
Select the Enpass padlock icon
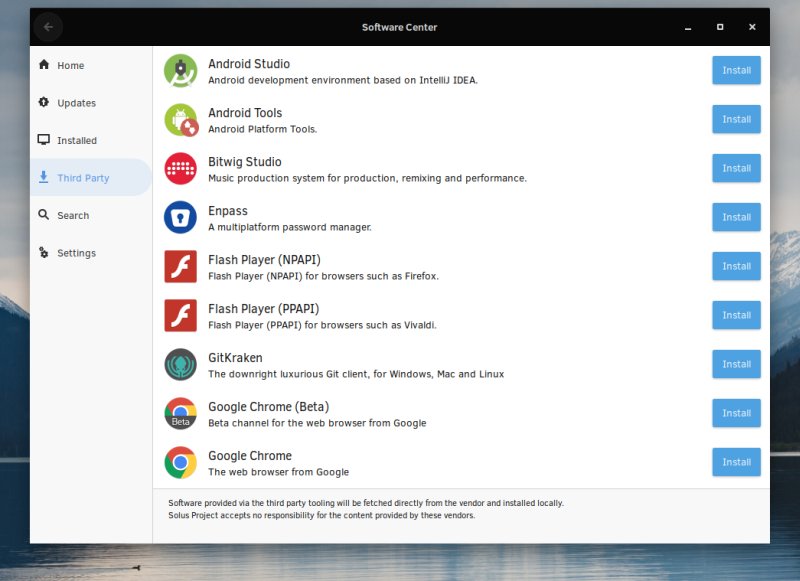coord(181,217)
